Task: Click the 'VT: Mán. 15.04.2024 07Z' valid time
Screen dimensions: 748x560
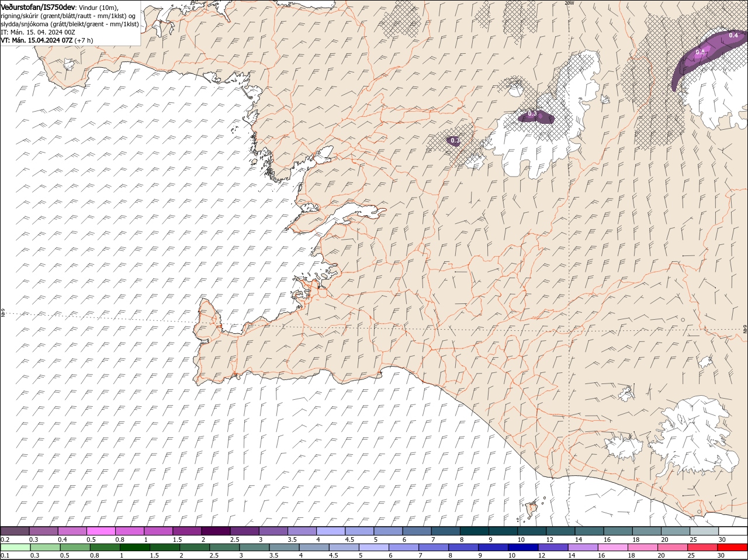Action: coord(37,40)
